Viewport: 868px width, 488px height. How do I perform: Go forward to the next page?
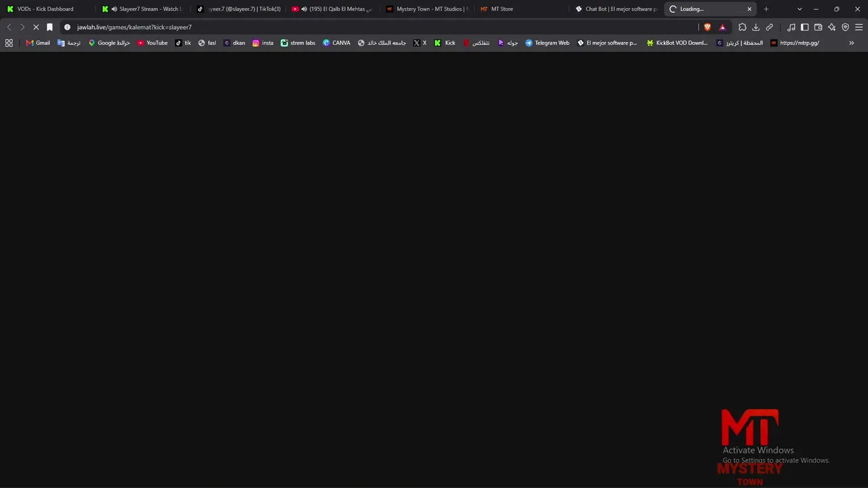click(22, 27)
